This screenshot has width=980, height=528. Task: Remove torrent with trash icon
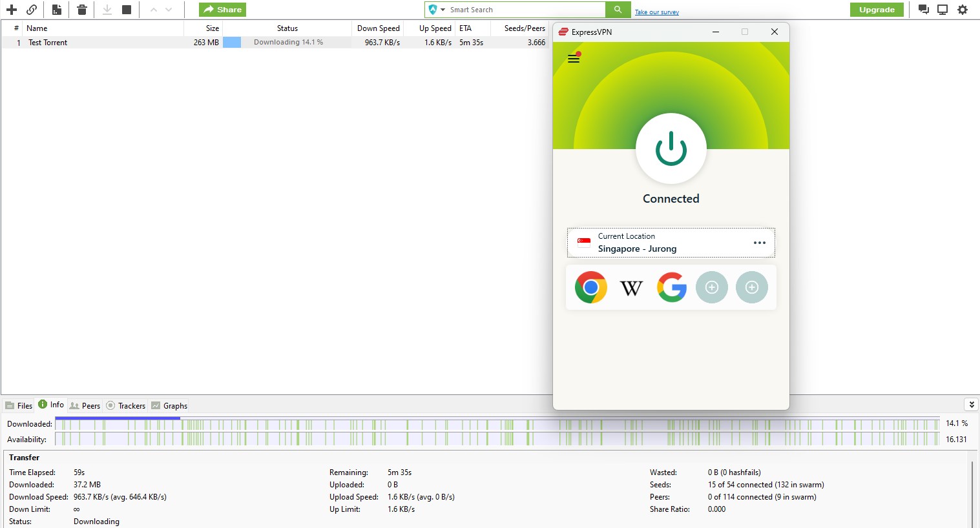pyautogui.click(x=82, y=10)
